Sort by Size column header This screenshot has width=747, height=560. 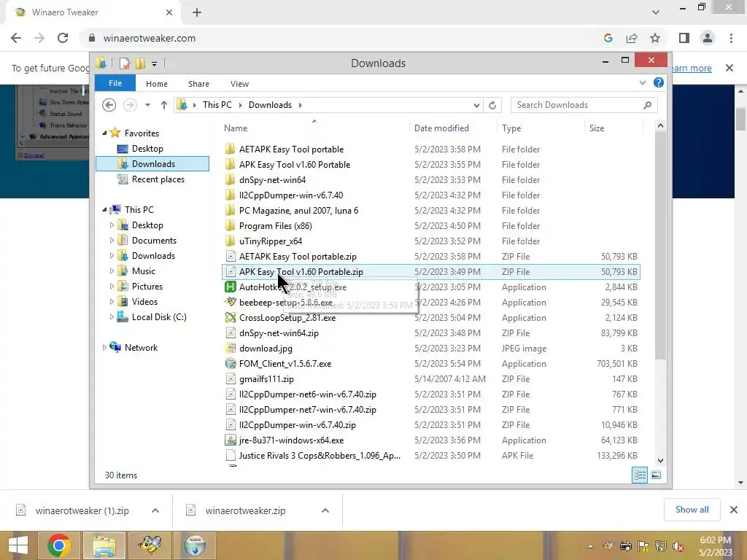tap(614, 128)
